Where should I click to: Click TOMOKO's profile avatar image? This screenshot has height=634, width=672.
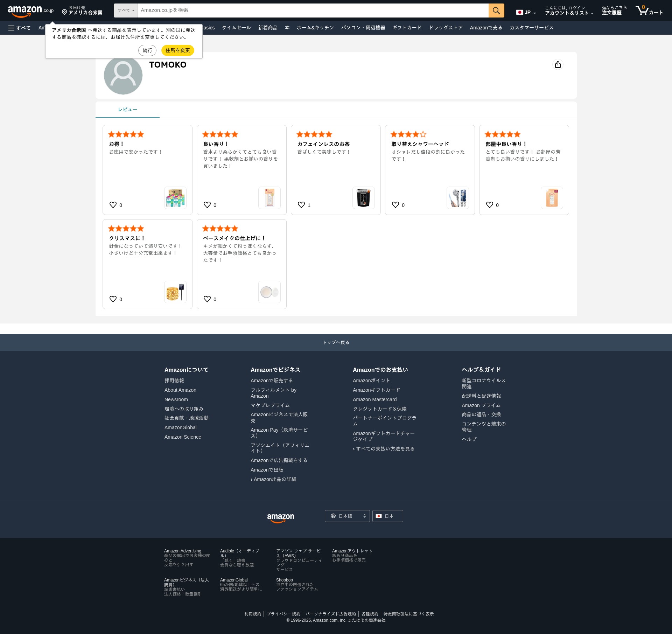[x=123, y=75]
